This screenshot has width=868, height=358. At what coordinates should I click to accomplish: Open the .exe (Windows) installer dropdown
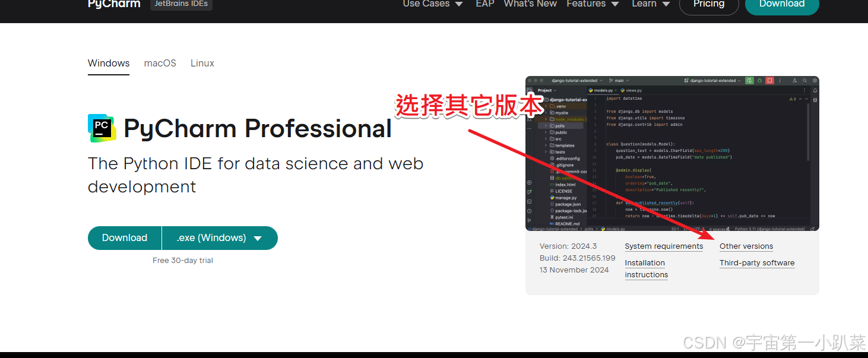pyautogui.click(x=220, y=238)
